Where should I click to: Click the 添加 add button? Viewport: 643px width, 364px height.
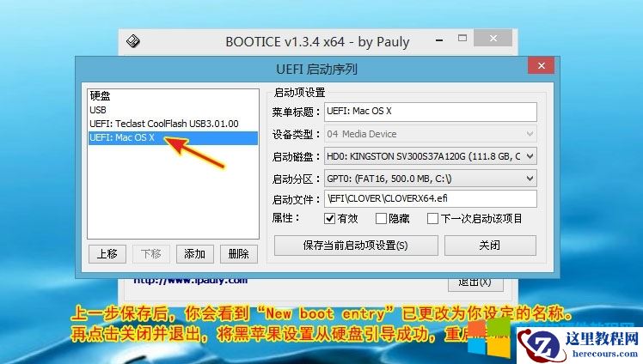tap(195, 254)
